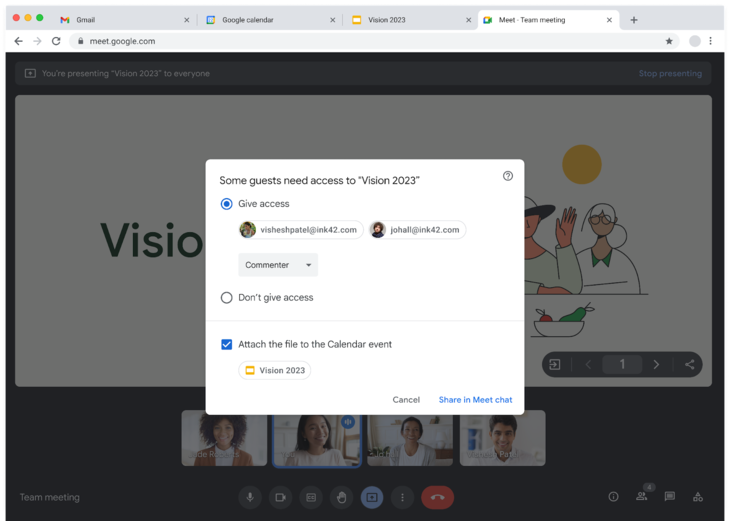Go to the previous slide
The width and height of the screenshot is (729, 525).
tap(588, 364)
